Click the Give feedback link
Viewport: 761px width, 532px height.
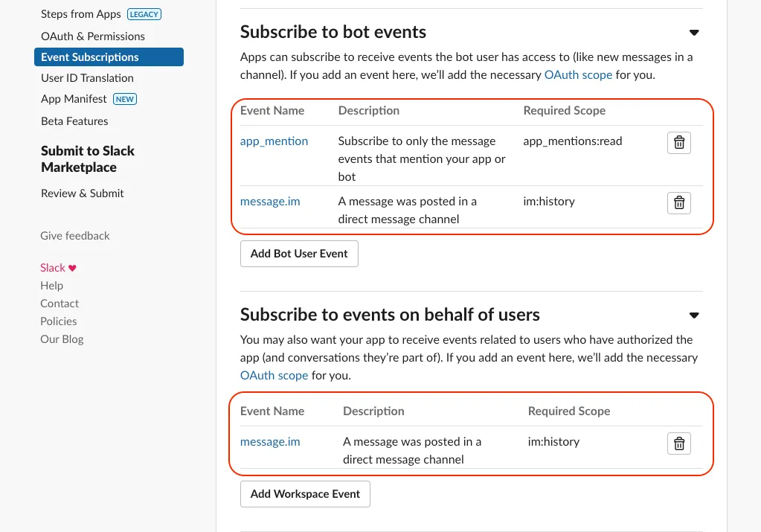coord(75,236)
